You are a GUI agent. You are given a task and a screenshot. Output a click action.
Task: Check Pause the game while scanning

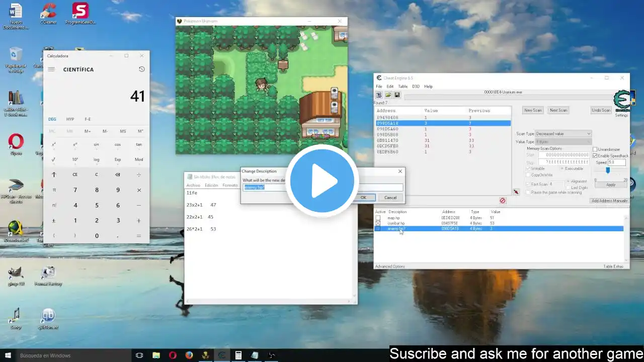[528, 193]
